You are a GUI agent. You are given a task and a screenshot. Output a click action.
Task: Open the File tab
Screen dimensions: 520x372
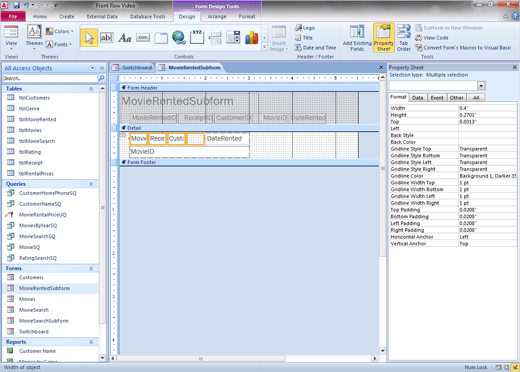(x=13, y=16)
